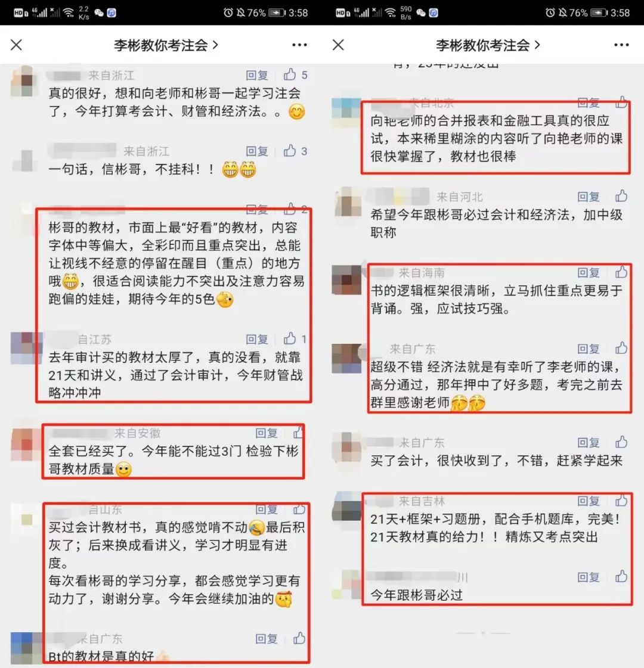Screen dimensions: 644x668
Task: Expand the left 李彬教你考注会 title chevron
Action: point(216,45)
